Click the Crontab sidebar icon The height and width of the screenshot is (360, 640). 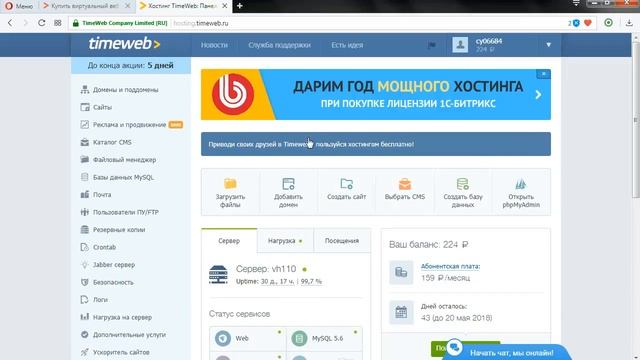coord(84,247)
